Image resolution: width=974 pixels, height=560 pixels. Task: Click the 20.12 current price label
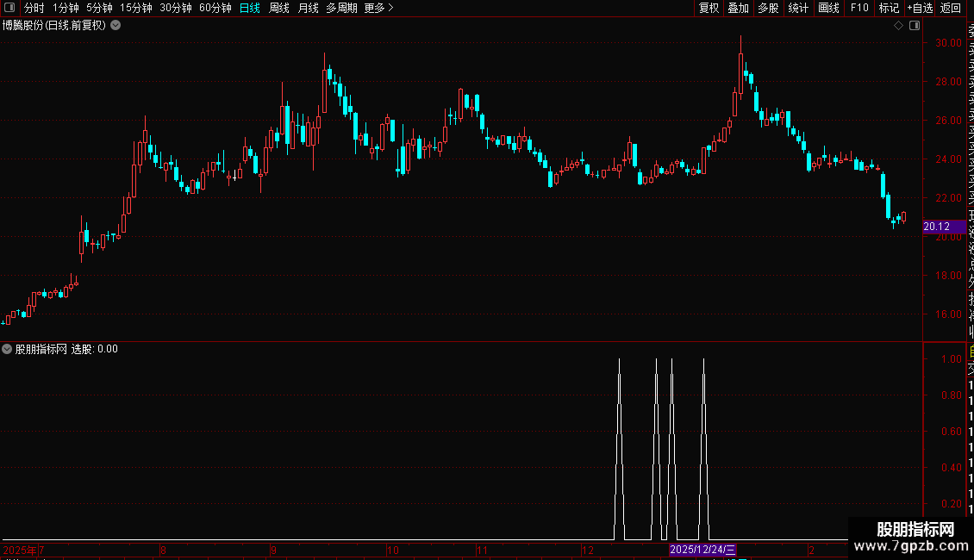click(944, 227)
